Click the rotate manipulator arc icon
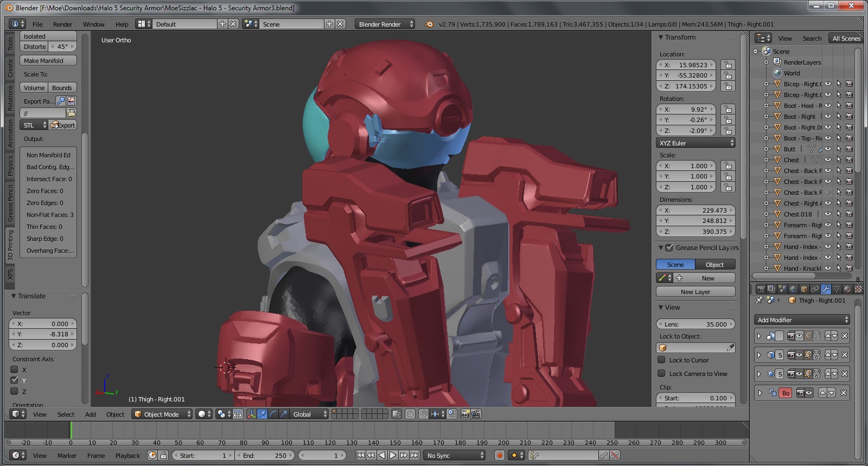Image resolution: width=868 pixels, height=466 pixels. (273, 414)
